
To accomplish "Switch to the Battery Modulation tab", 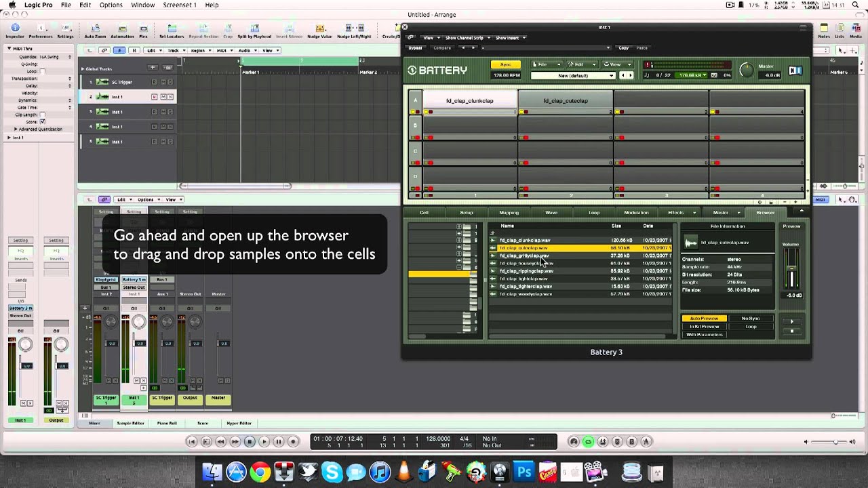I will (636, 213).
